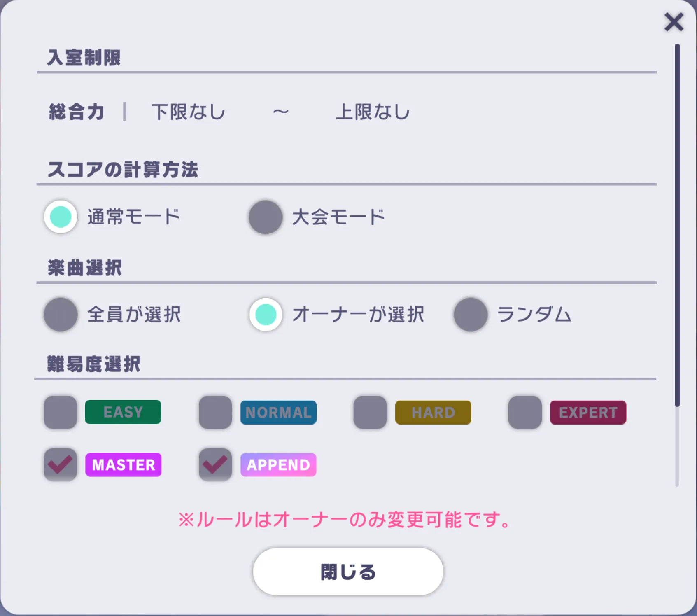
Task: Disable the APPEND difficulty checkbox
Action: click(214, 464)
